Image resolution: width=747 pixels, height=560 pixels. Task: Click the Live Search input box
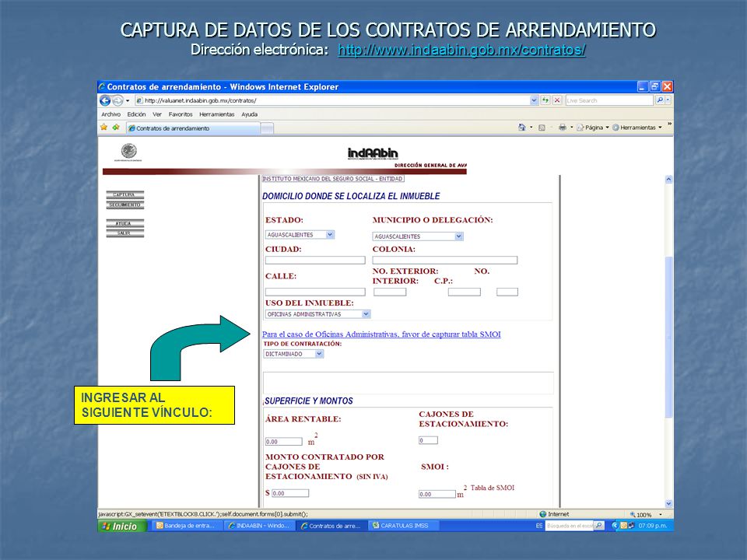609,100
